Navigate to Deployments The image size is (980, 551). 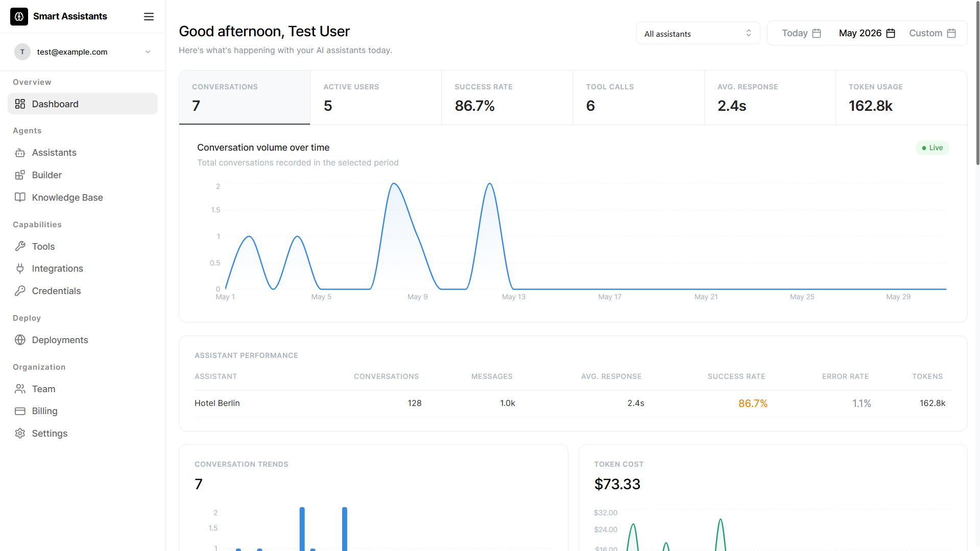(83, 340)
